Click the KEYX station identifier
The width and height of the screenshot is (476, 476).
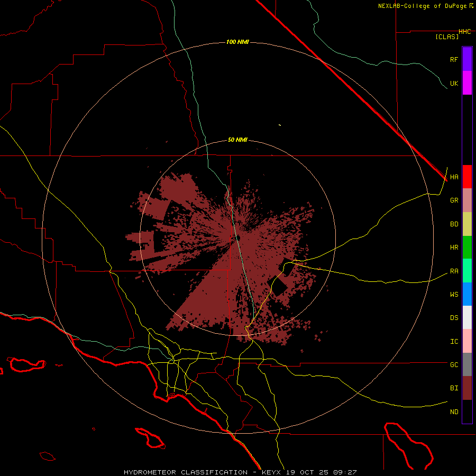tap(271, 472)
